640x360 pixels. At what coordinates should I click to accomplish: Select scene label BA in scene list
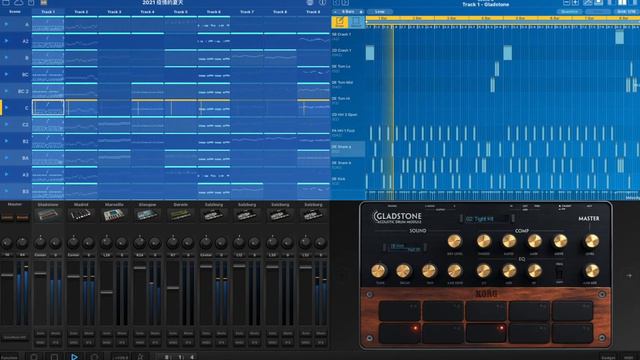(25, 158)
